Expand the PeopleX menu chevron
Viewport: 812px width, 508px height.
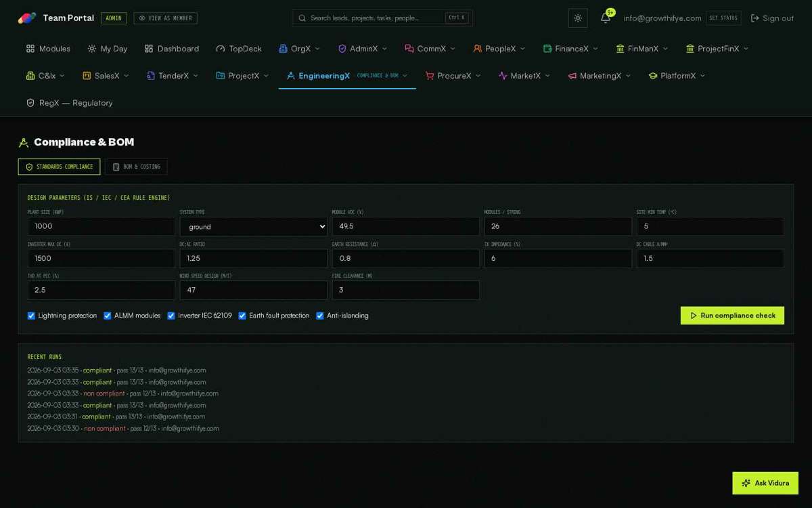(522, 49)
